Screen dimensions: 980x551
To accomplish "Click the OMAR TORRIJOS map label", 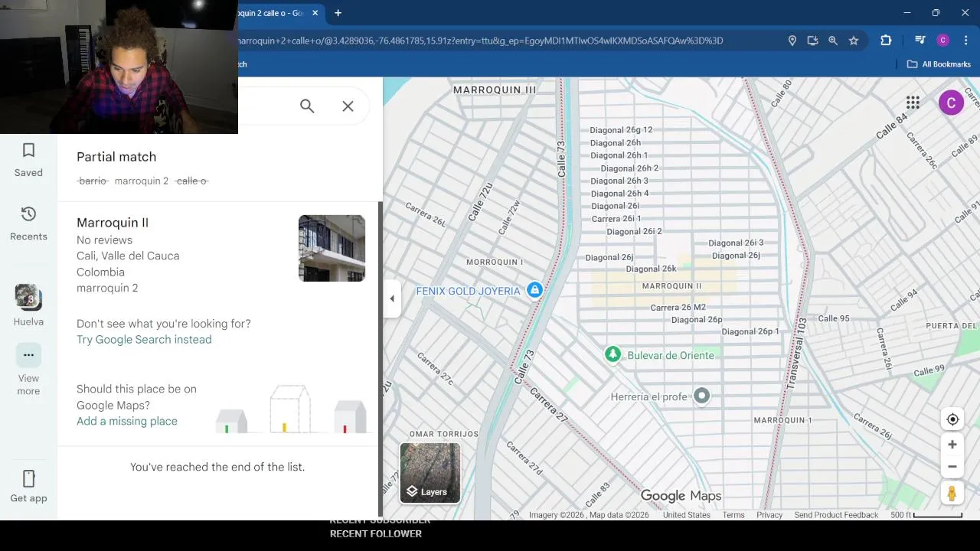I will tap(443, 434).
